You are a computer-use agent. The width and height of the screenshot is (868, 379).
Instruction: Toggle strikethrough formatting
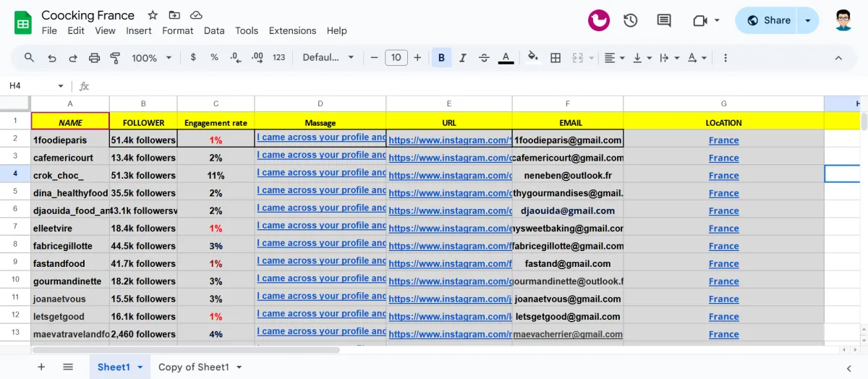point(484,58)
